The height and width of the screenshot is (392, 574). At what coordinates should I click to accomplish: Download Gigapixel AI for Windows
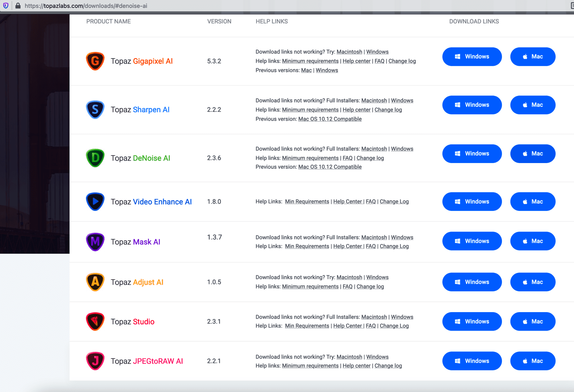pos(472,57)
